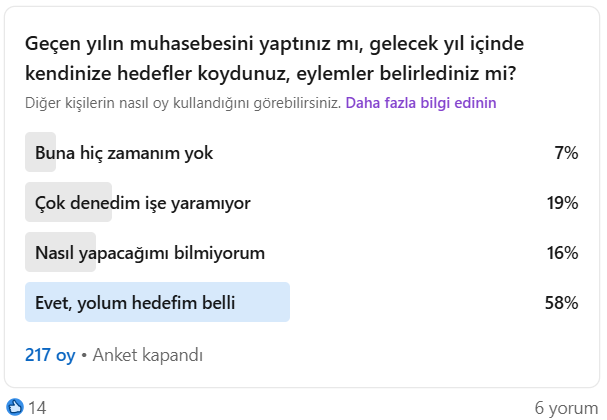607x420 pixels.
Task: Click the gray result bar for 16% option
Action: (60, 252)
